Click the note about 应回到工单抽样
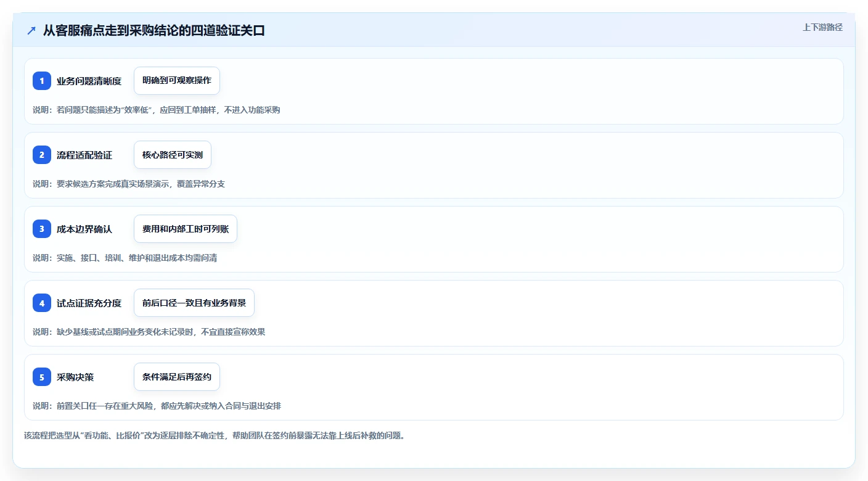This screenshot has height=481, width=868. point(157,110)
